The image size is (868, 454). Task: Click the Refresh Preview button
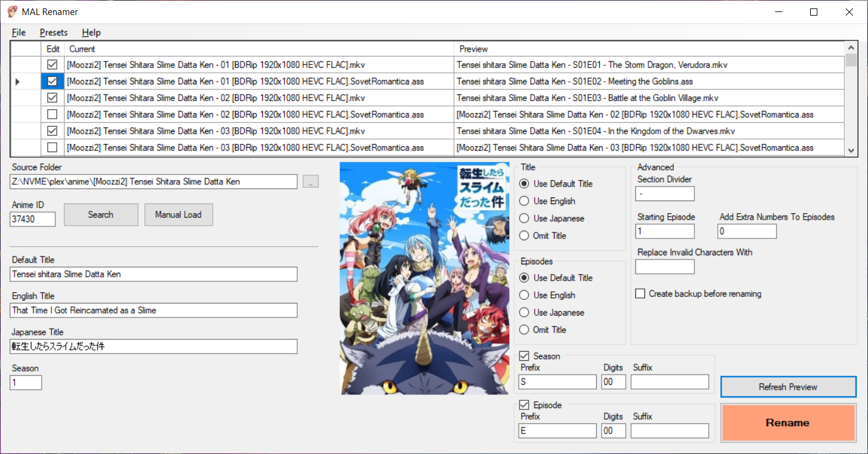tap(788, 387)
